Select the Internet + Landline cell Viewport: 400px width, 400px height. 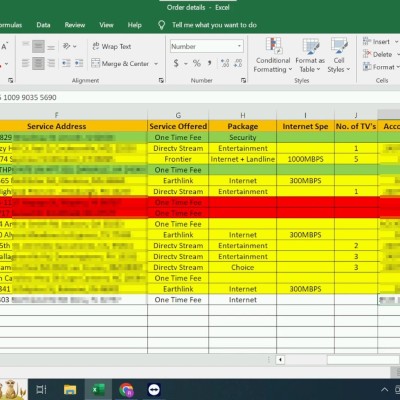tap(243, 159)
